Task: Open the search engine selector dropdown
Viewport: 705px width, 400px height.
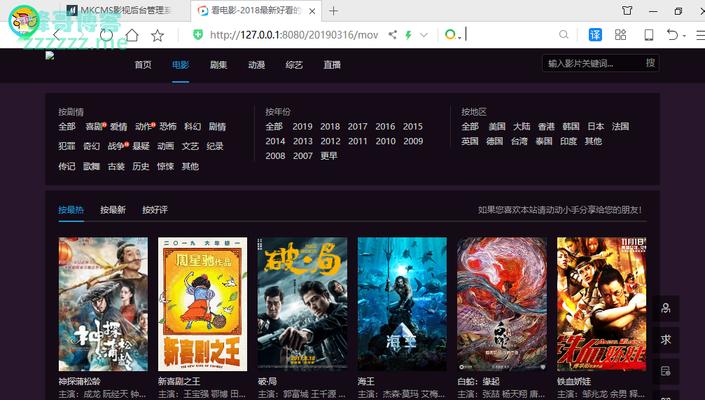Action: (x=453, y=35)
